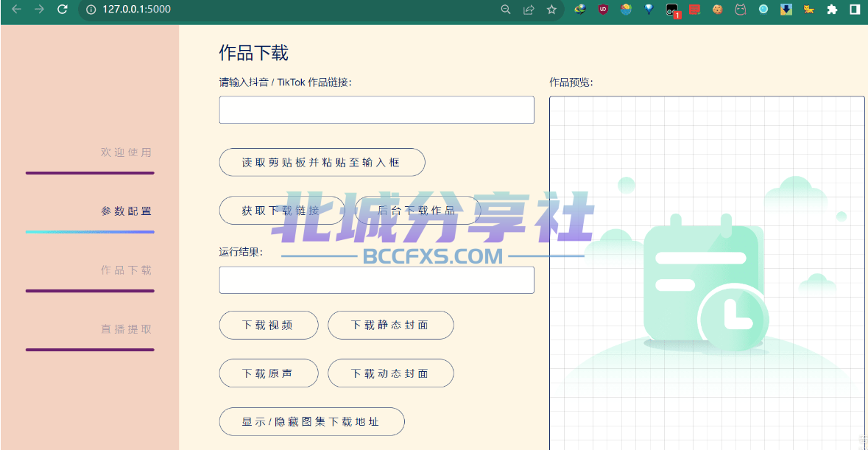The height and width of the screenshot is (450, 868).
Task: Focus the 运行结果 output field
Action: click(376, 280)
